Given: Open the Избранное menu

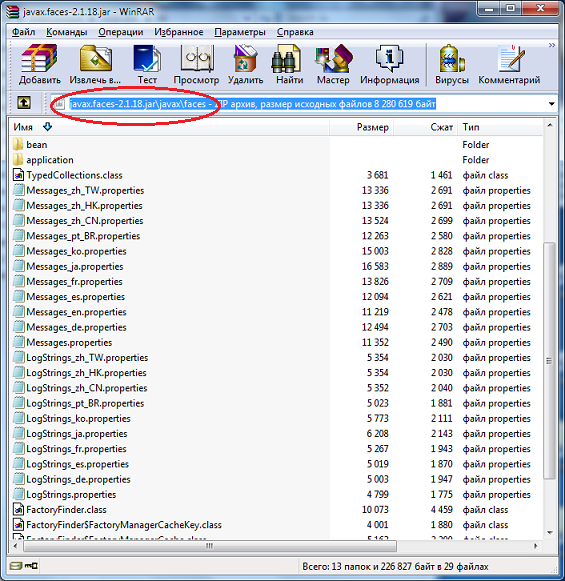Looking at the screenshot, I should pos(179,32).
